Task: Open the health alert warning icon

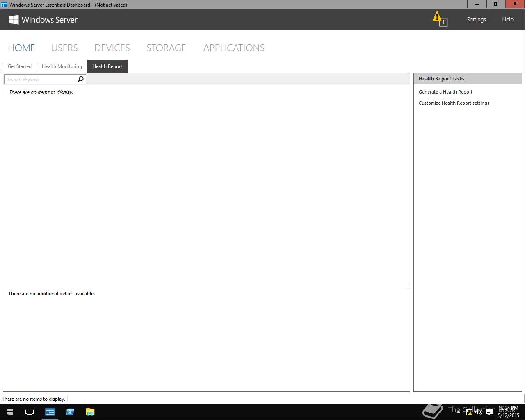Action: (x=440, y=19)
